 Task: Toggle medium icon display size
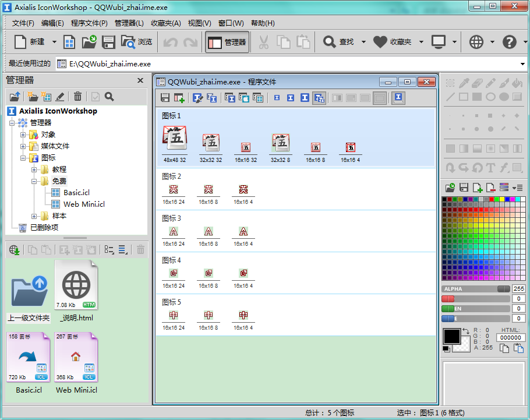(x=291, y=98)
